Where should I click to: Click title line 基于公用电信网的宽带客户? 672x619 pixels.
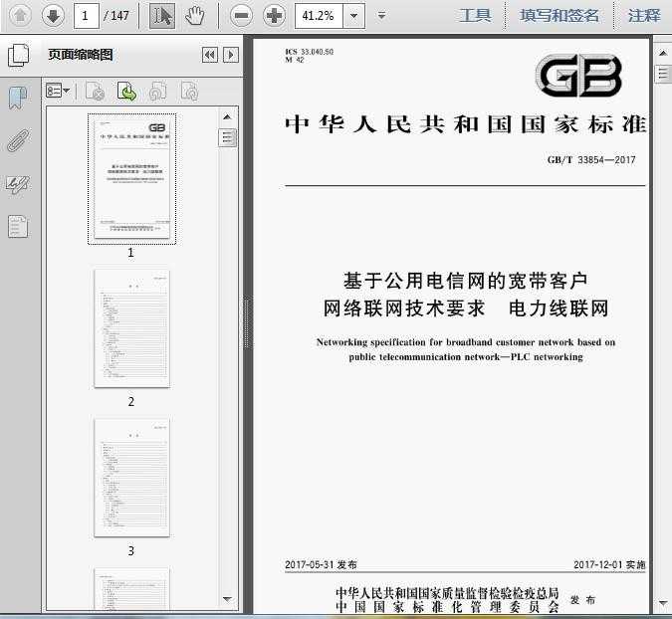tap(466, 281)
